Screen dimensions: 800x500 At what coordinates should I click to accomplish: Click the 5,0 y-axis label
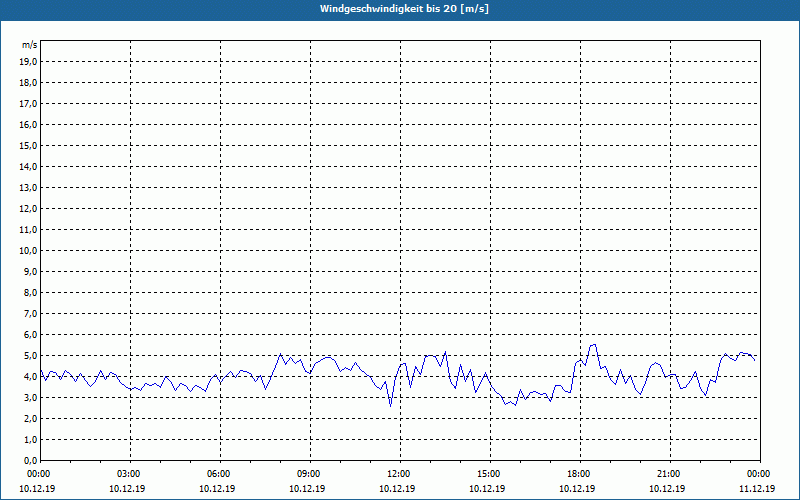coord(30,356)
